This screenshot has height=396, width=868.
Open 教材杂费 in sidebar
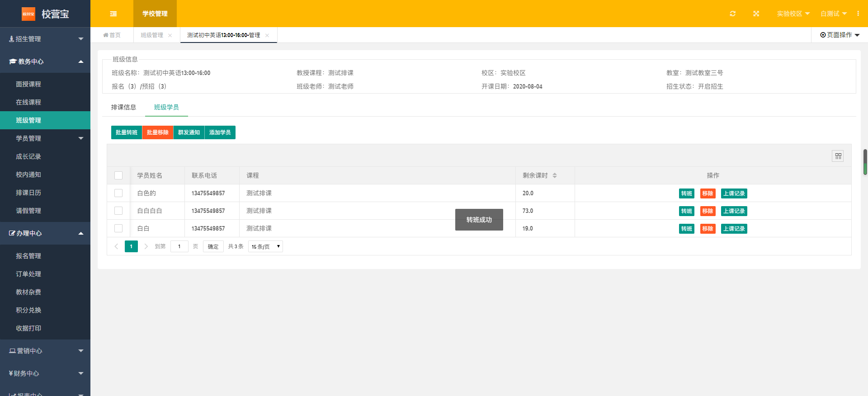coord(45,292)
